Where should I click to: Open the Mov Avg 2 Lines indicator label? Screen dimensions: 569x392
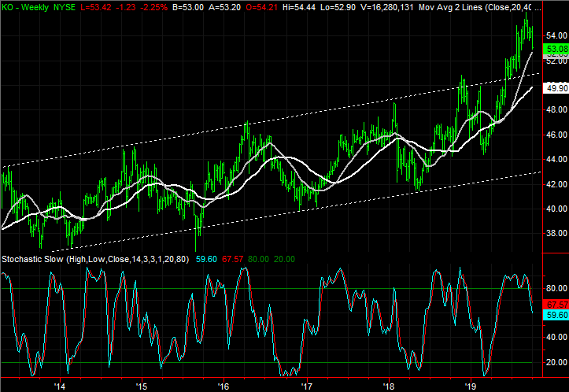tap(480, 7)
